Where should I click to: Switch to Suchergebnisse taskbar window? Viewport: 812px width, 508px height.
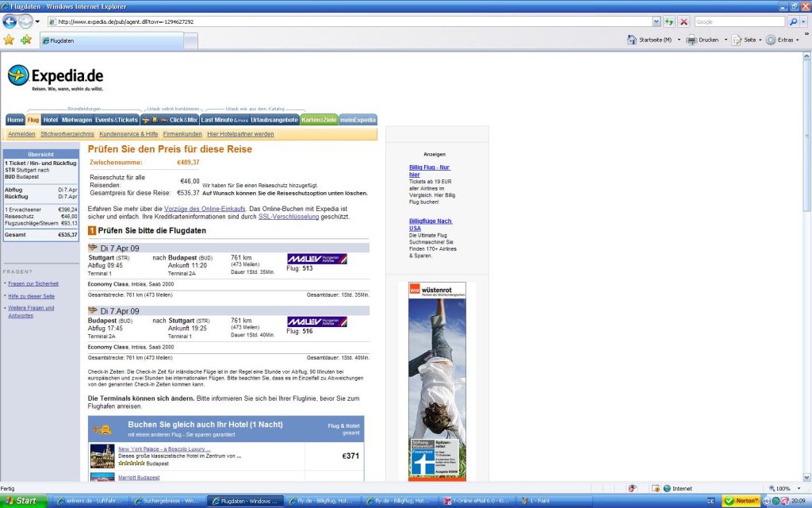coord(166,501)
